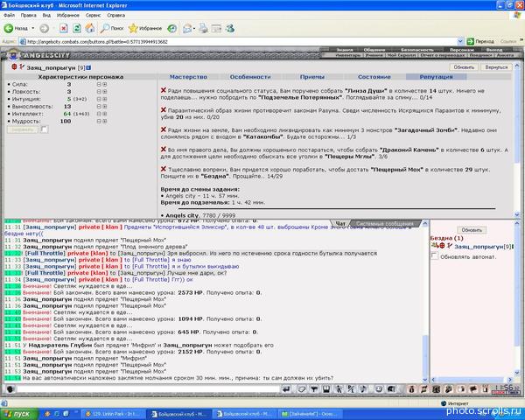Open the Правка menu
525x420 pixels.
29,16
